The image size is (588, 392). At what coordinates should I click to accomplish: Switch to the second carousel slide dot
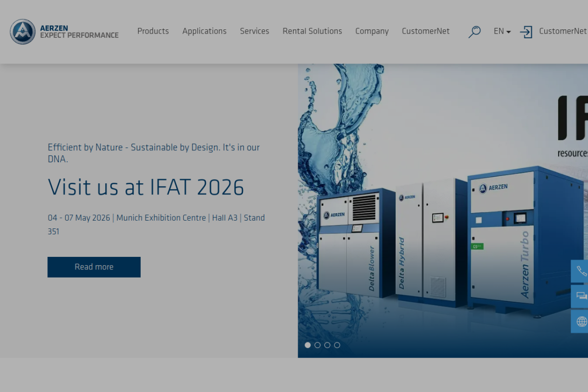pos(317,345)
